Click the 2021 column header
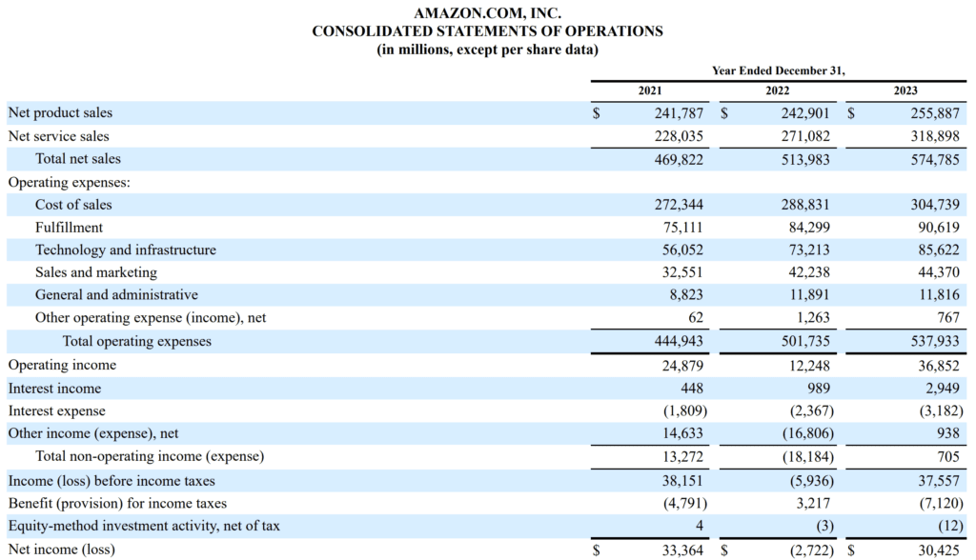Viewport: 976px width, 560px height. 649,90
